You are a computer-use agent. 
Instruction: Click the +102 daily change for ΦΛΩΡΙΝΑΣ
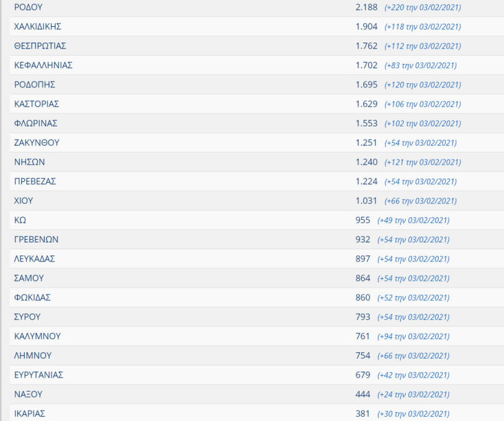click(422, 124)
